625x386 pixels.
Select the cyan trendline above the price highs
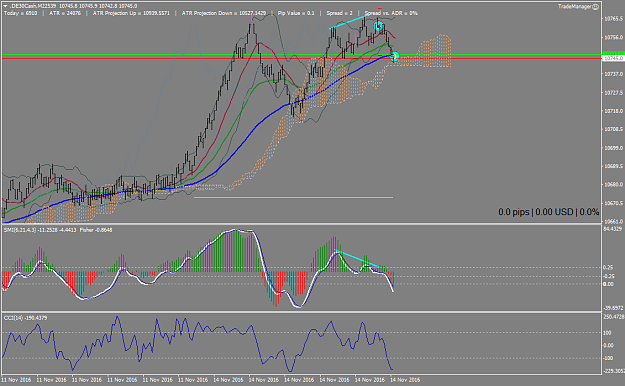[349, 22]
